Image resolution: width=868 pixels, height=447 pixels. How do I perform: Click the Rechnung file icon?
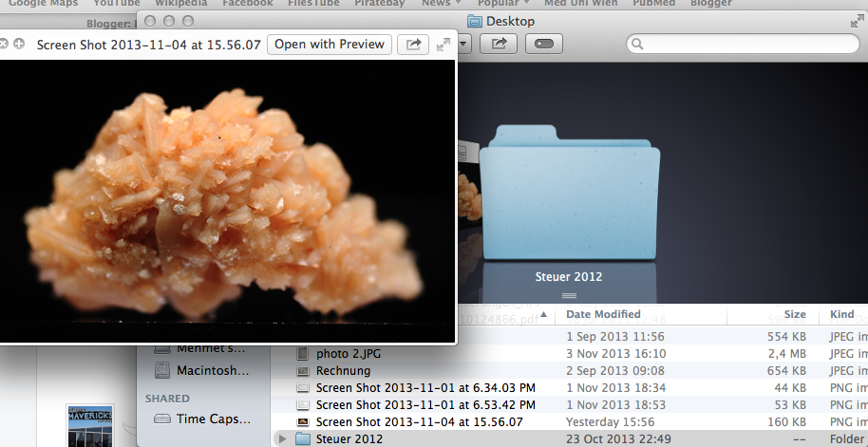click(x=302, y=371)
